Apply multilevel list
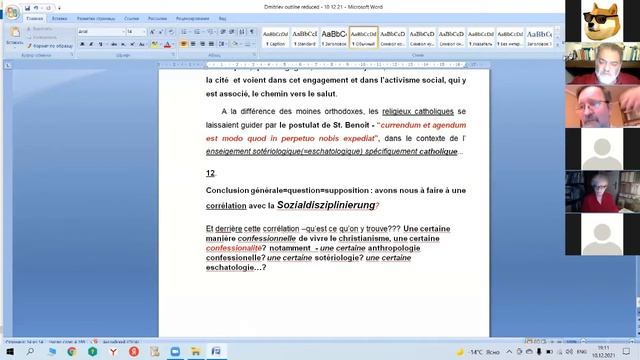The image size is (640, 360). click(x=210, y=31)
